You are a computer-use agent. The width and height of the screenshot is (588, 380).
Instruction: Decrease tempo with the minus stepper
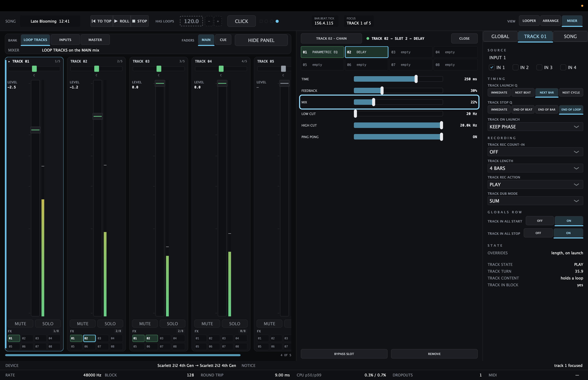tap(209, 21)
